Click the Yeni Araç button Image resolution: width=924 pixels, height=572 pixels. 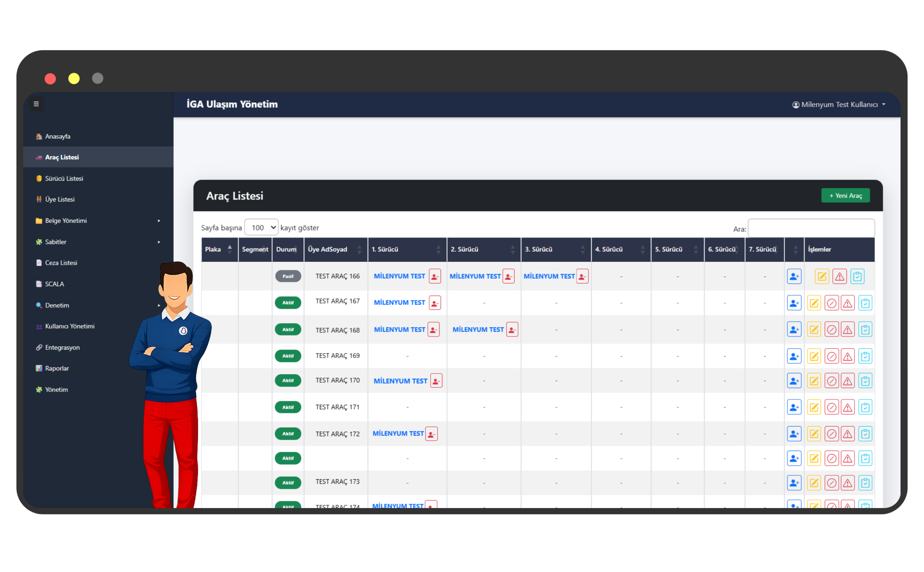tap(845, 196)
